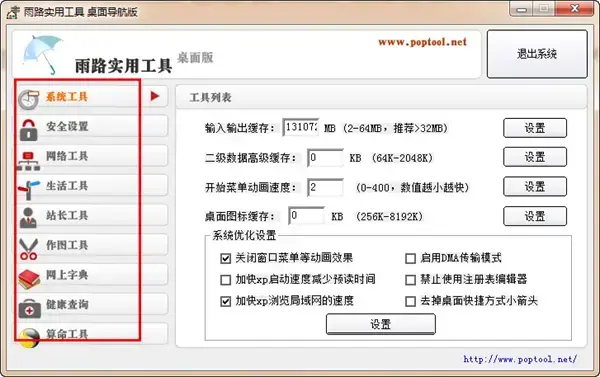Close the 雨路实用工具 window
Viewport: 600px width, 377px height.
pyautogui.click(x=574, y=8)
